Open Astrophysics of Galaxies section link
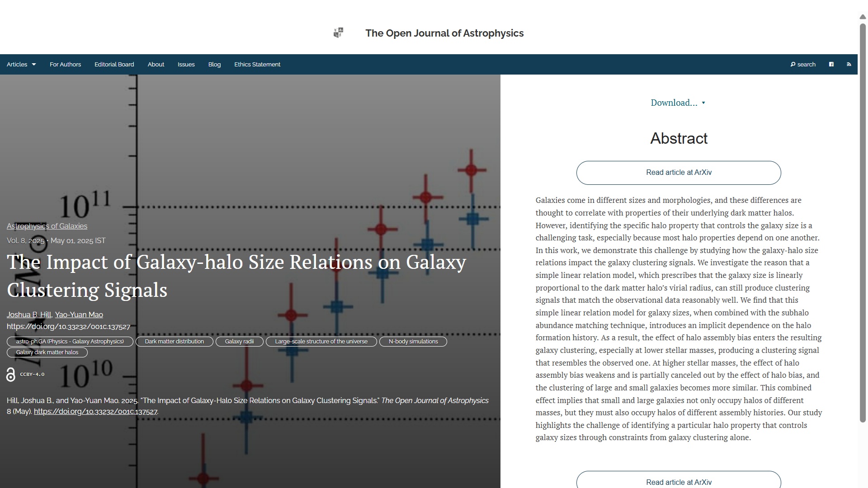 pos(47,226)
